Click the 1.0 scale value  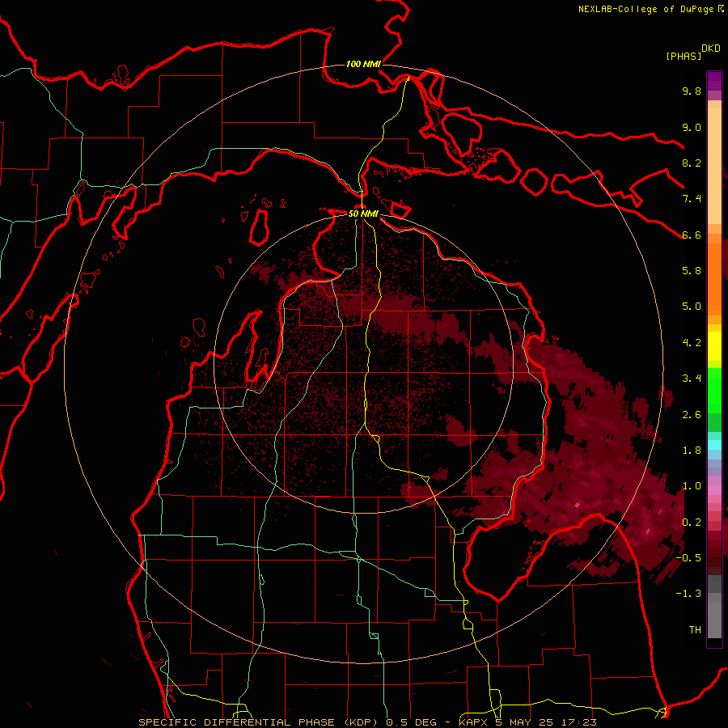[692, 486]
